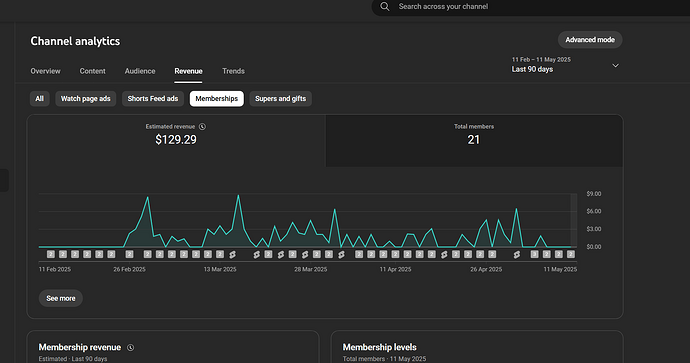Screen dimensions: 690x363
Task: Open the Shorts marker near 13 Mar 2025
Action: 232,254
